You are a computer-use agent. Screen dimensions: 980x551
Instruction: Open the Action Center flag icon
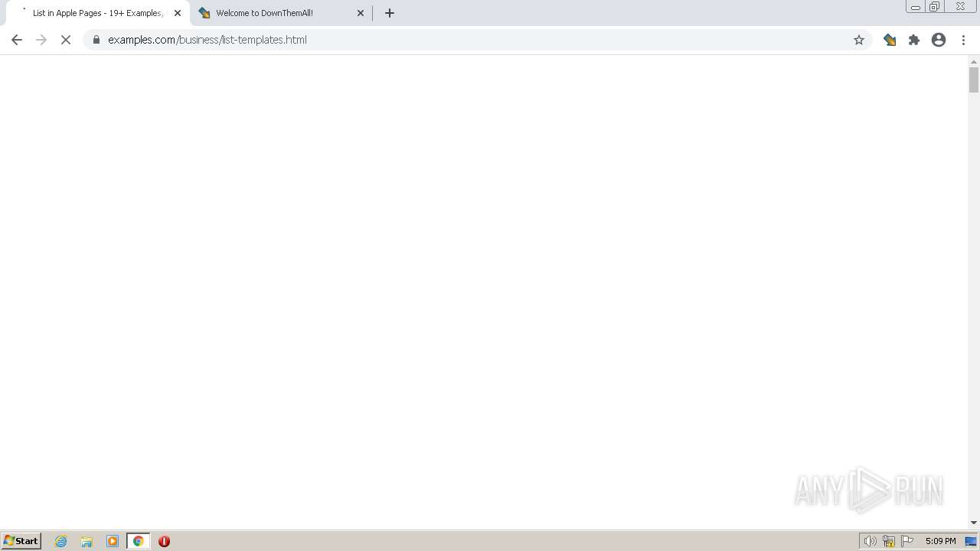[x=907, y=541]
